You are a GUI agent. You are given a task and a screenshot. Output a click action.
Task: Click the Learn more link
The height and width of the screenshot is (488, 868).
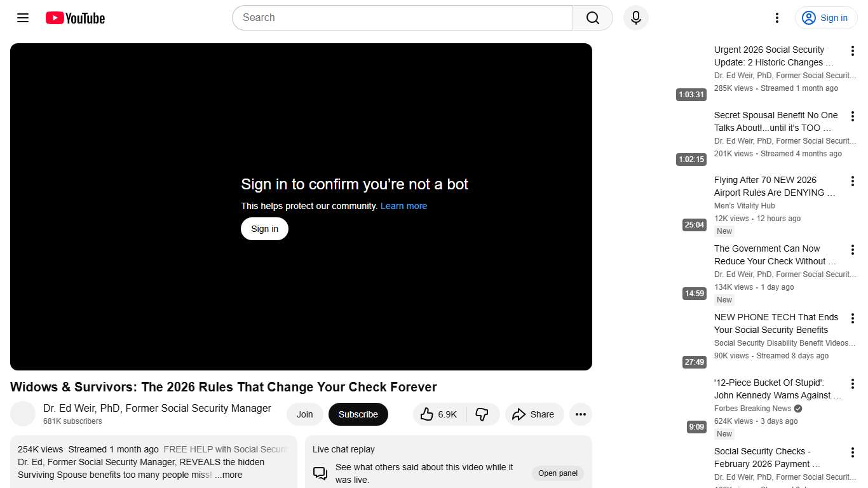403,205
